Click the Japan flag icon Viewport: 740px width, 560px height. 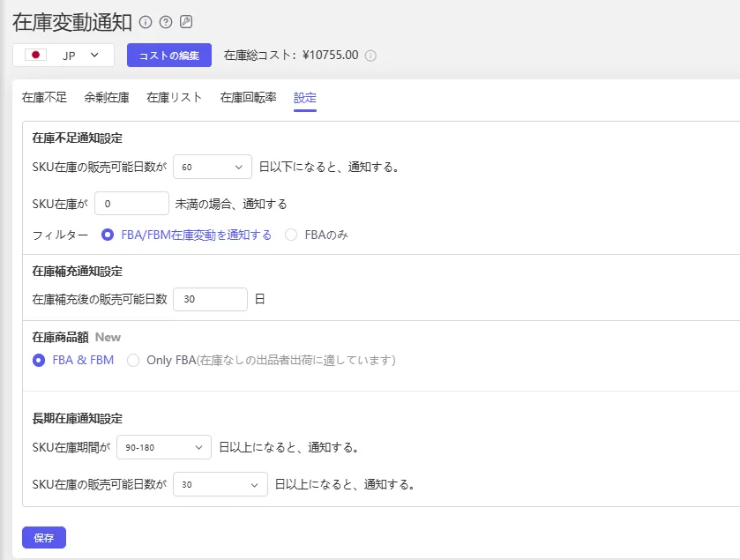[x=35, y=55]
